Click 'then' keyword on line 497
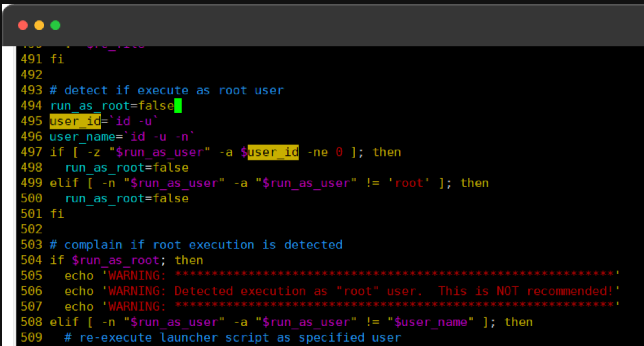 coord(387,152)
